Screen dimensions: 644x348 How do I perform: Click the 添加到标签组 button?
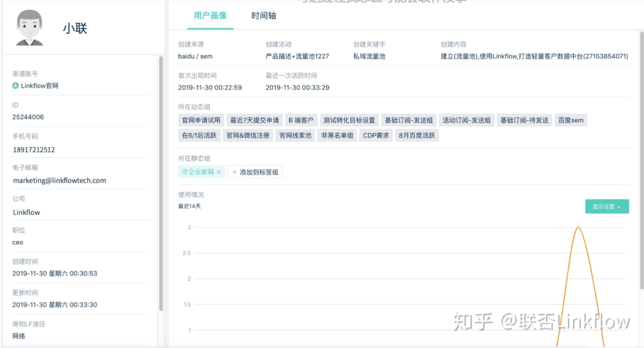(x=255, y=172)
